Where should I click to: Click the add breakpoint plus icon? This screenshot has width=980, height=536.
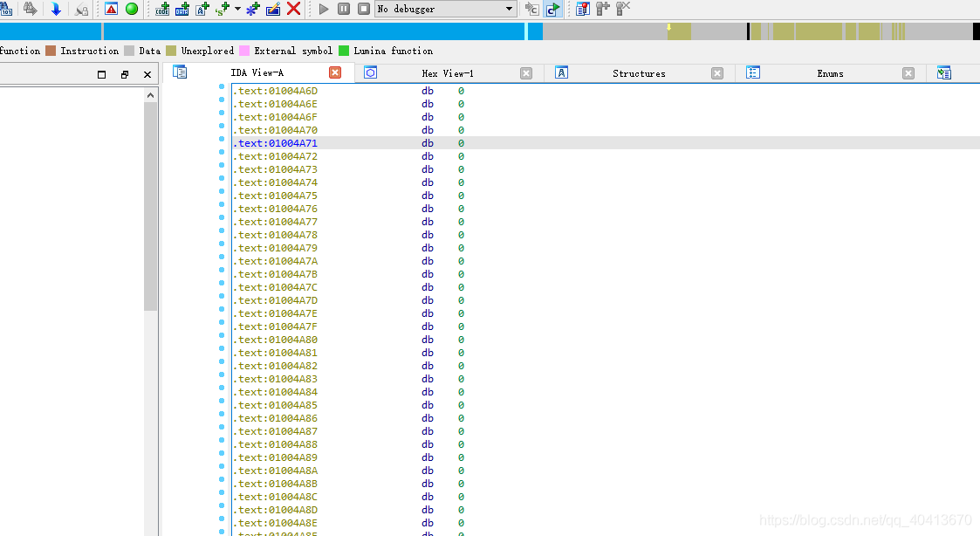click(602, 9)
